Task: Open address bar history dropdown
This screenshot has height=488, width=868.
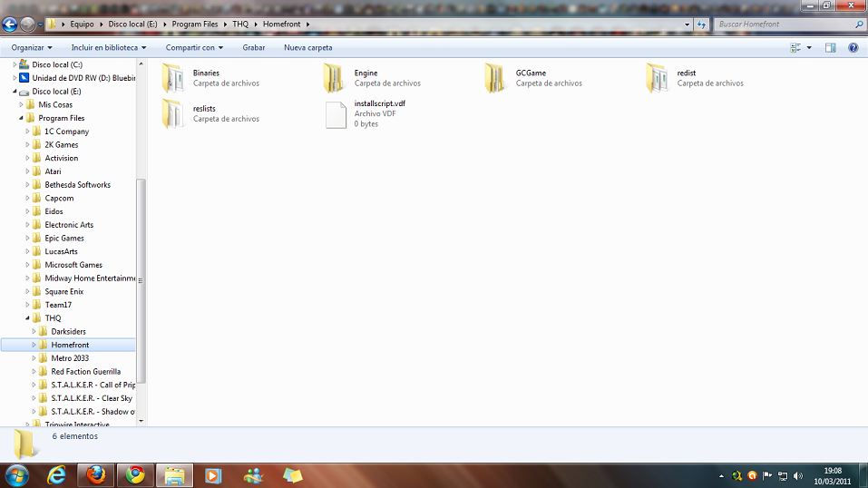Action: pos(687,24)
